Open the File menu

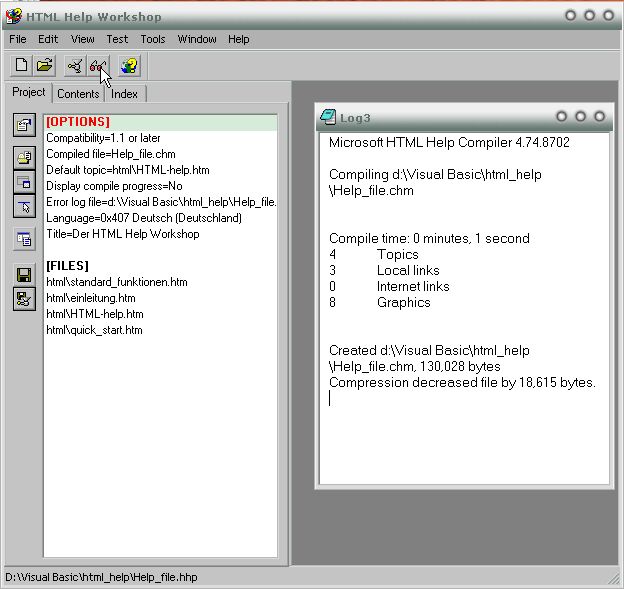[18, 39]
